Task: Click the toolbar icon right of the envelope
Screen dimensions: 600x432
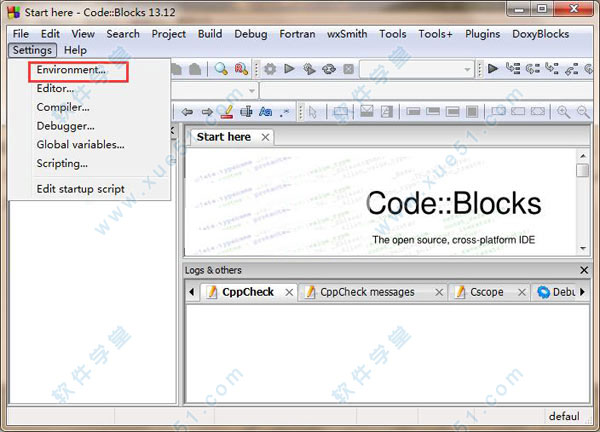Action: [x=386, y=112]
